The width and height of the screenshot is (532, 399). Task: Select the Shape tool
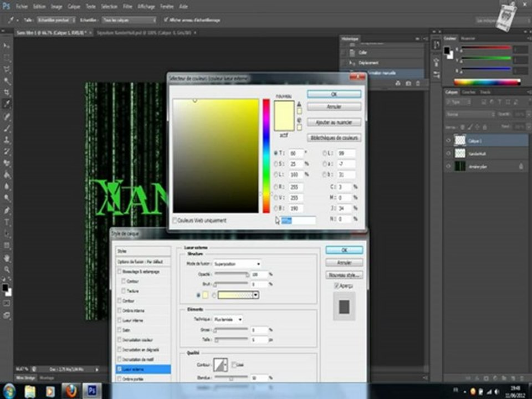[7, 245]
